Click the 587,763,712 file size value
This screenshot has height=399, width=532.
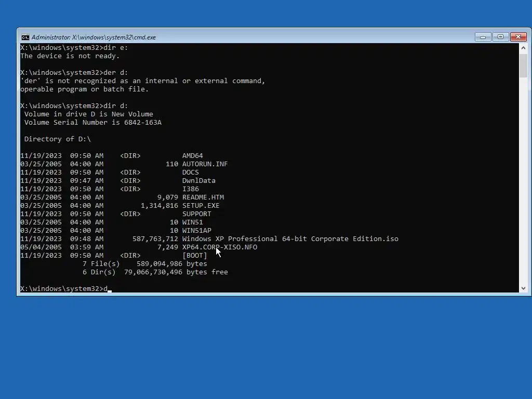[x=155, y=239]
